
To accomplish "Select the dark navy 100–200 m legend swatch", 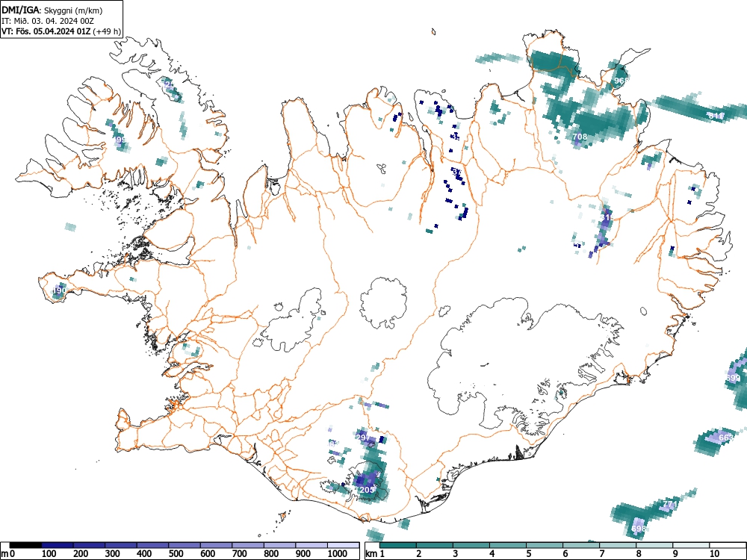I will pyautogui.click(x=58, y=545).
